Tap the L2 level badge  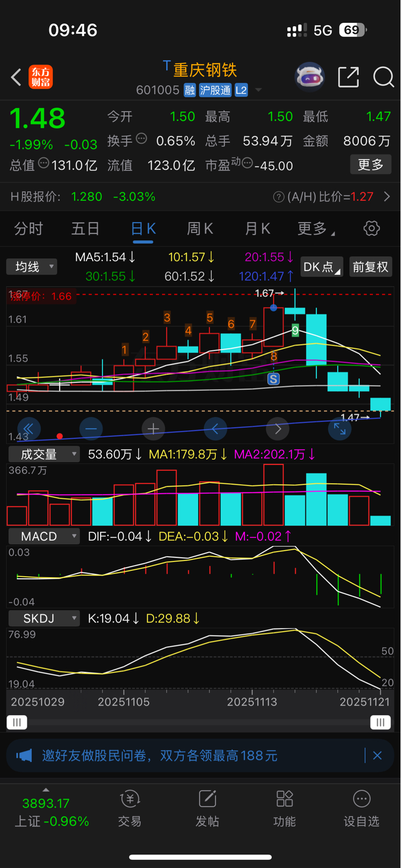[241, 90]
